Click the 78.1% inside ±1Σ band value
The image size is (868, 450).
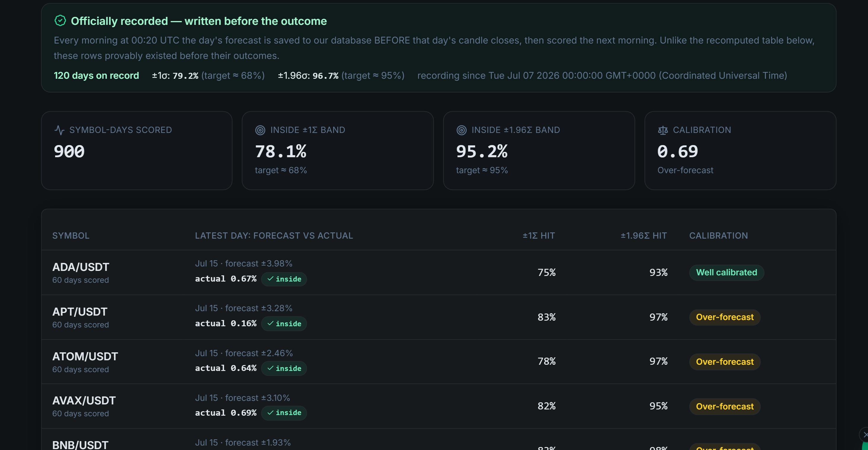point(281,151)
